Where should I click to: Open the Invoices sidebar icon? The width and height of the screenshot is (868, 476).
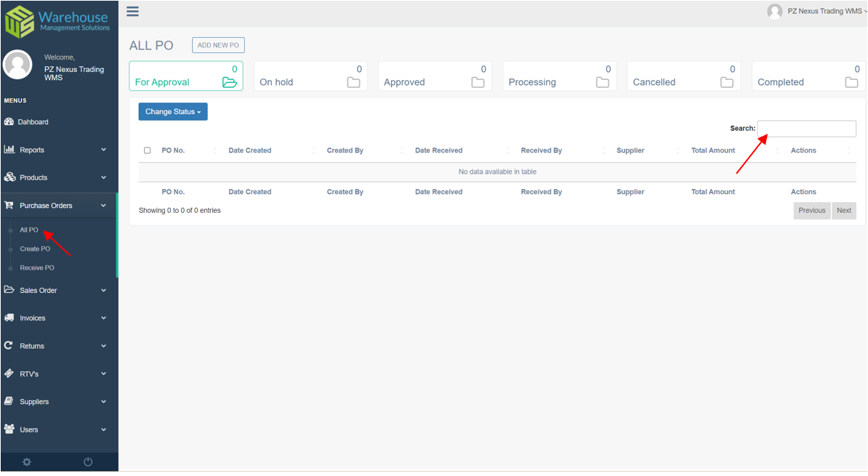(9, 318)
